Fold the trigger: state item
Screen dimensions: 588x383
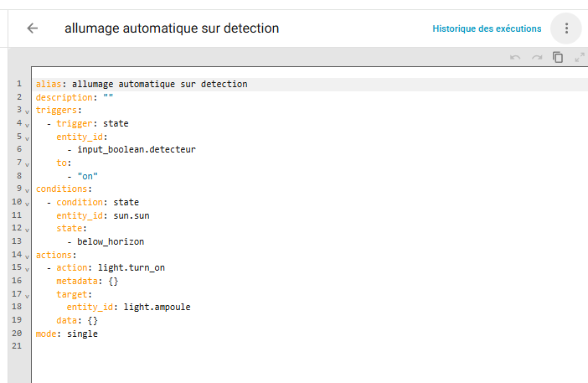tap(27, 124)
